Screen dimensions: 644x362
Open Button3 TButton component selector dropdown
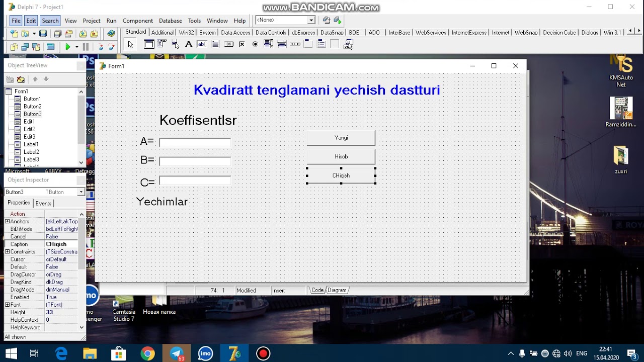coord(80,192)
